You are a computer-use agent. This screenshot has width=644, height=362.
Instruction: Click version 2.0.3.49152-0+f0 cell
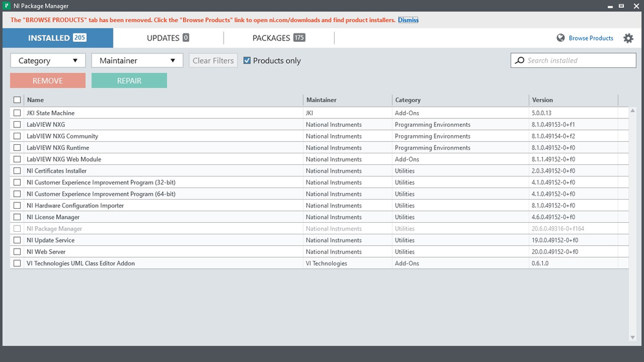coord(553,171)
